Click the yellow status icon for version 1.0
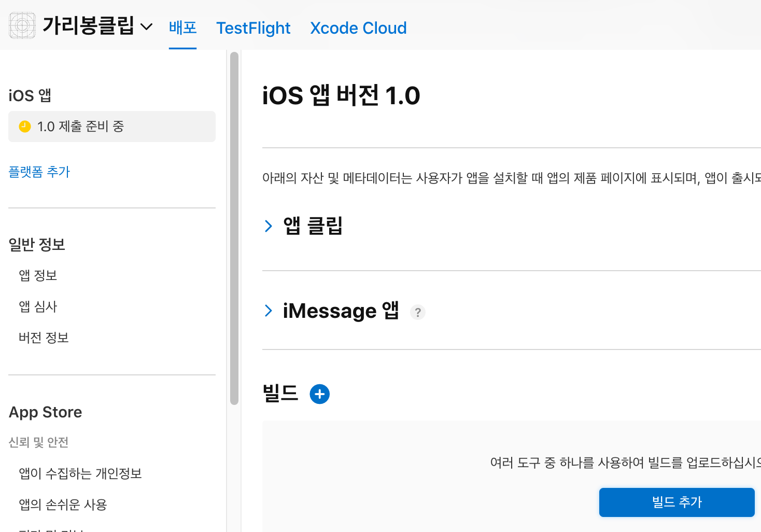 tap(25, 127)
